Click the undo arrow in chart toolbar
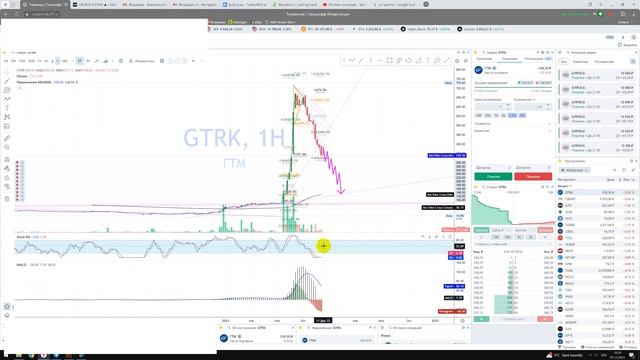This screenshot has height=360, width=640. (193, 61)
